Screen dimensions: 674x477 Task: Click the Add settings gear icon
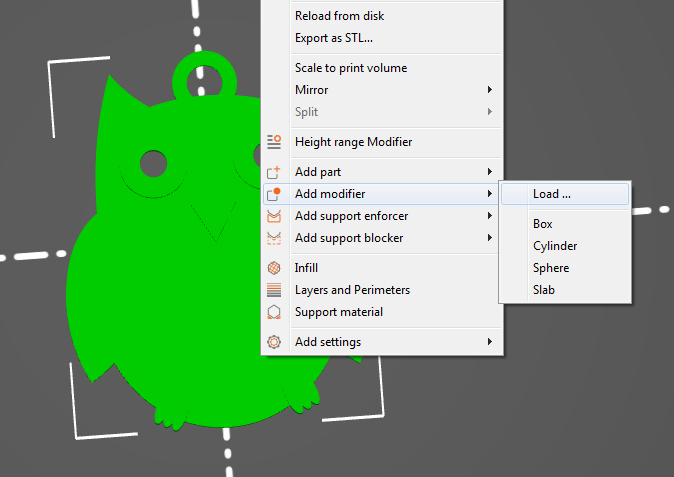click(274, 342)
